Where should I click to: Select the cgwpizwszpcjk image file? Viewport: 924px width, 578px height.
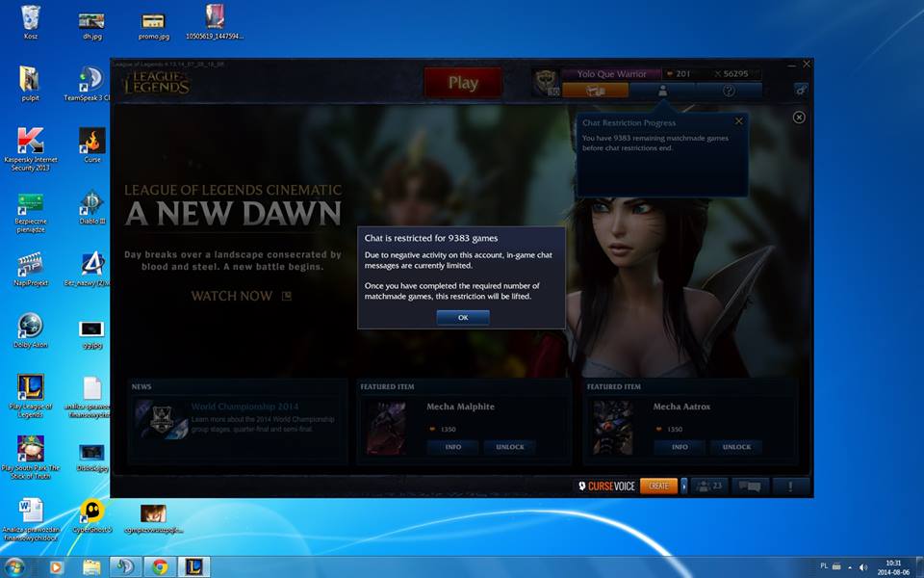pos(153,518)
